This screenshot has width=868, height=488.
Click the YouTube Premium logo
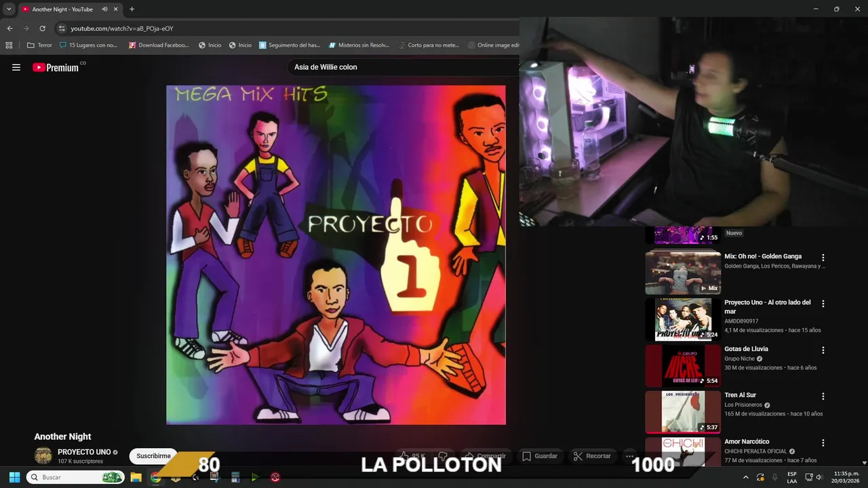[x=56, y=67]
